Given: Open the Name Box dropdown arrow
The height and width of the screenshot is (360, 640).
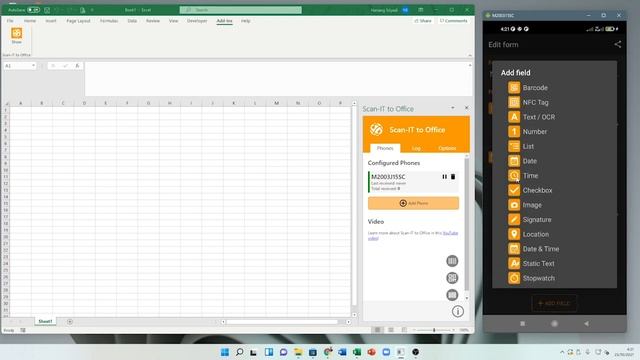Looking at the screenshot, I should [x=33, y=66].
